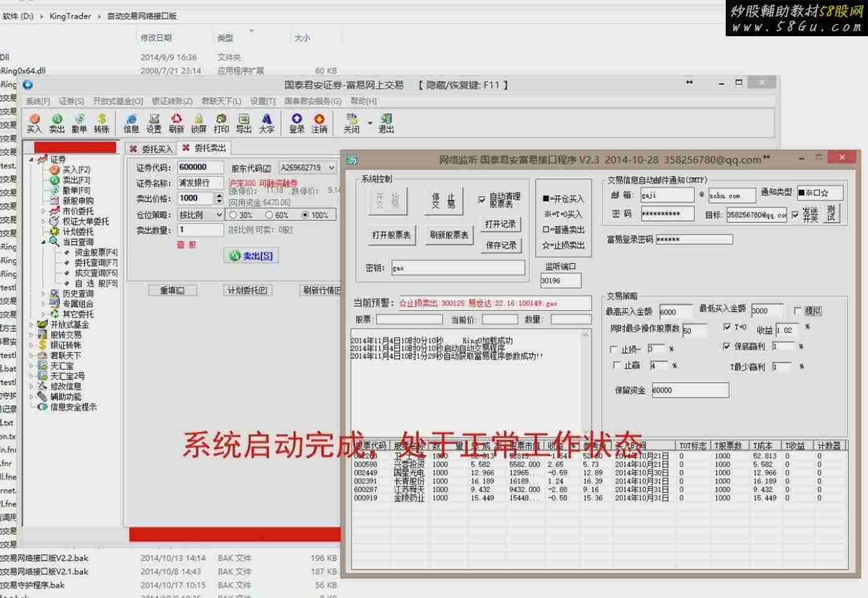Click the 卖出价格 stepper arrows
The image size is (868, 598).
(219, 199)
